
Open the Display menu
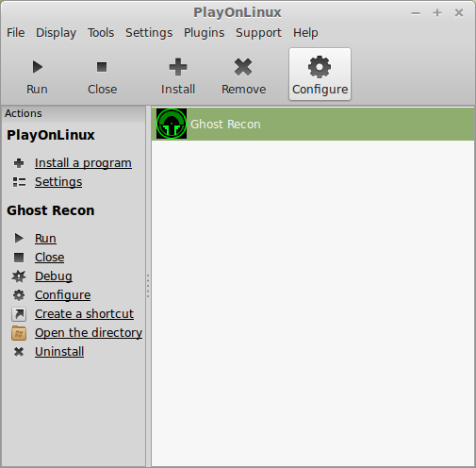click(x=56, y=33)
